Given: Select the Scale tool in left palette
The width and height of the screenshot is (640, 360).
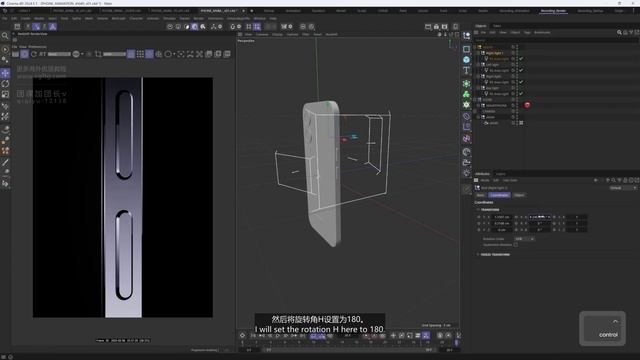Looking at the screenshot, I should tap(5, 94).
